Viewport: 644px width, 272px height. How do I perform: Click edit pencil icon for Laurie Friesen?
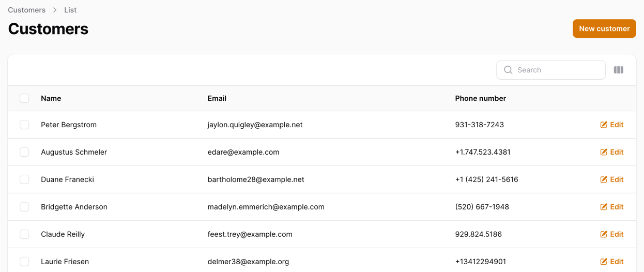coord(604,262)
